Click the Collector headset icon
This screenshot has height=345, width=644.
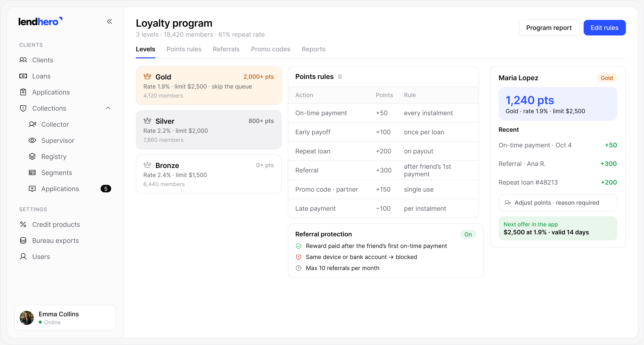pos(32,124)
